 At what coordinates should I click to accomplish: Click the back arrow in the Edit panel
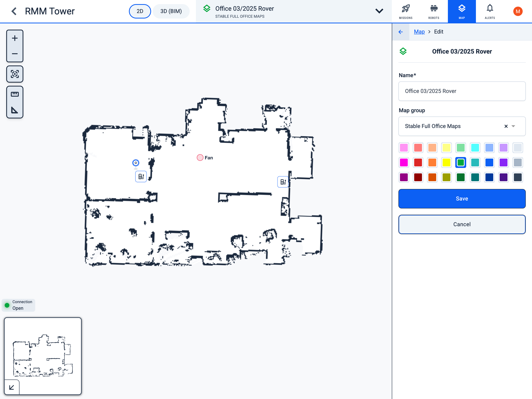(x=401, y=32)
